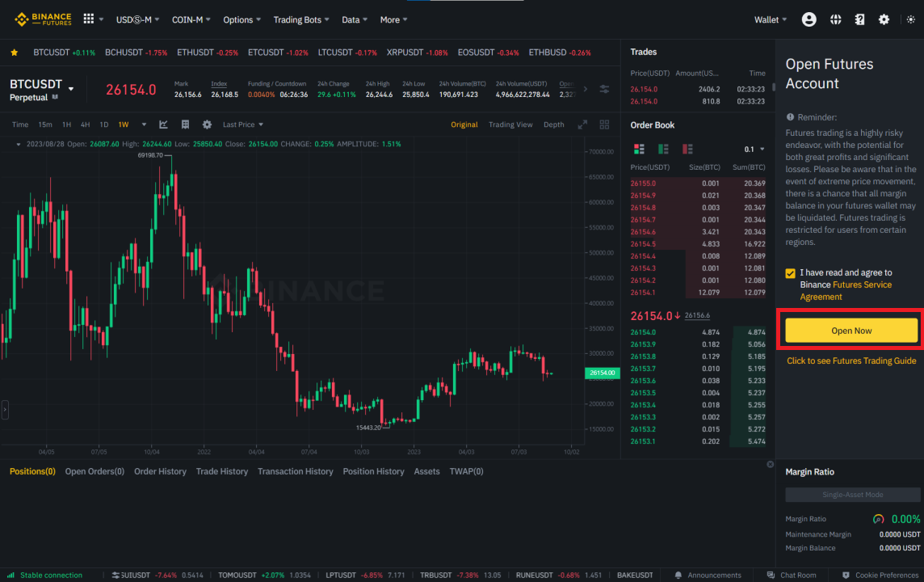Click the Binance Futures logo
Viewport: 924px width, 582px height.
click(x=43, y=19)
